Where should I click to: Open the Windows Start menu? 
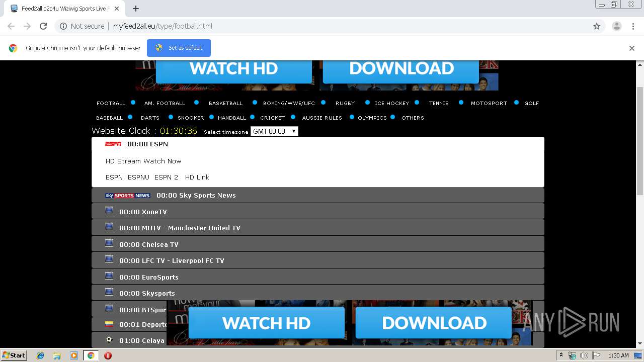coord(14,355)
